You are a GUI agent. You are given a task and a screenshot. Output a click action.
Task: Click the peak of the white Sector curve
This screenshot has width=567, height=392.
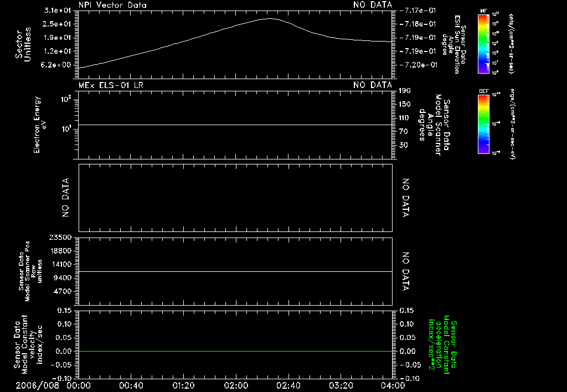coord(270,18)
